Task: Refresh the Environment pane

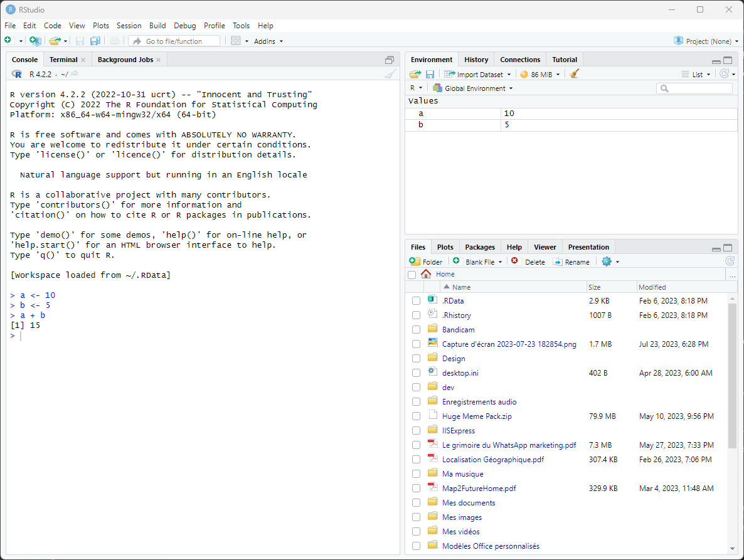Action: click(x=724, y=74)
